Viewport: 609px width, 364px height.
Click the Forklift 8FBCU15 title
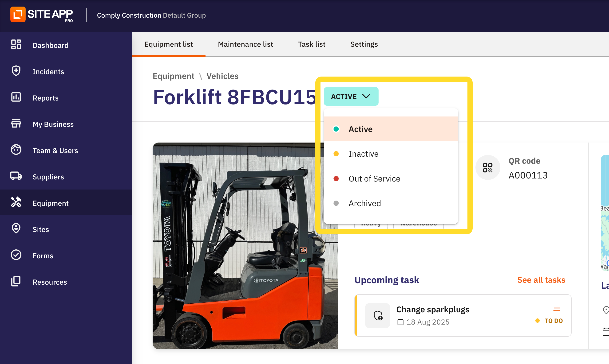click(234, 97)
